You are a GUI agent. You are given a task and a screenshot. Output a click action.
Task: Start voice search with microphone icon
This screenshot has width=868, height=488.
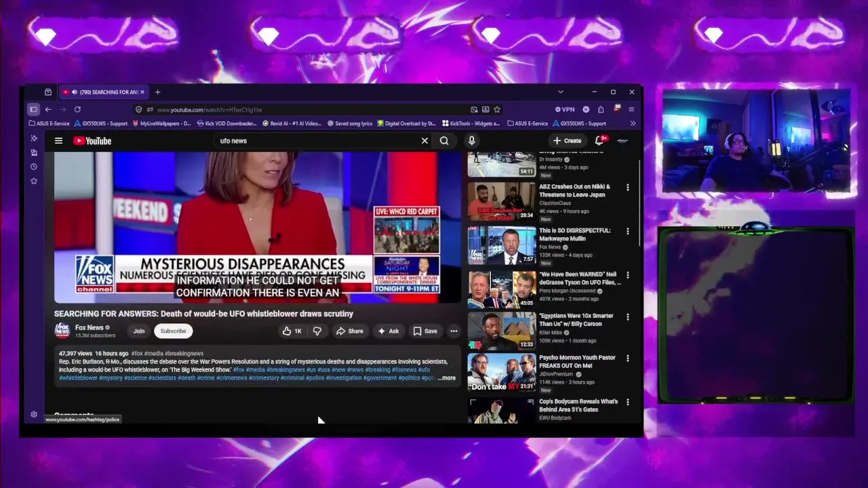pyautogui.click(x=472, y=141)
